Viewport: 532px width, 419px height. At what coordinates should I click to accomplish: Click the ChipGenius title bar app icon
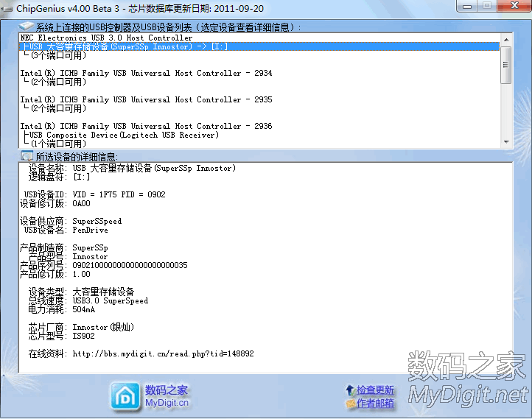coord(7,9)
